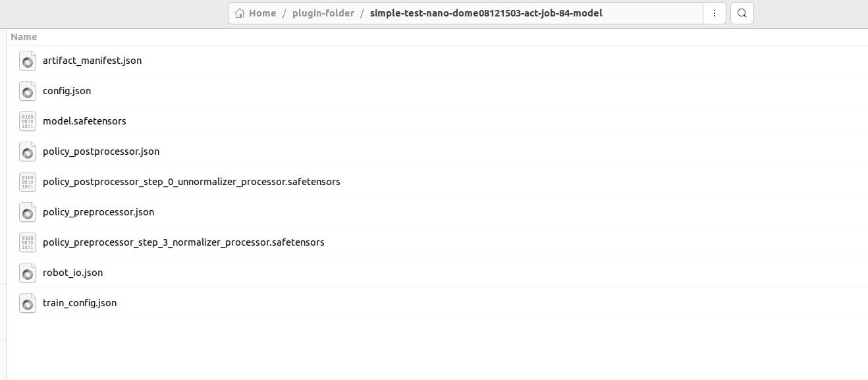The height and width of the screenshot is (380, 868).
Task: Click the config.json file icon
Action: click(28, 91)
